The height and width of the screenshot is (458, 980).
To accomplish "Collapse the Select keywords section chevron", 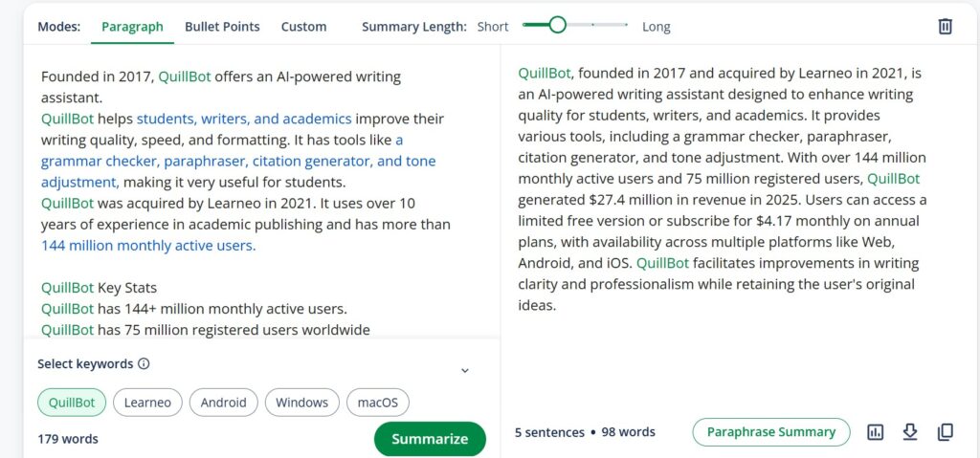I will [x=465, y=371].
